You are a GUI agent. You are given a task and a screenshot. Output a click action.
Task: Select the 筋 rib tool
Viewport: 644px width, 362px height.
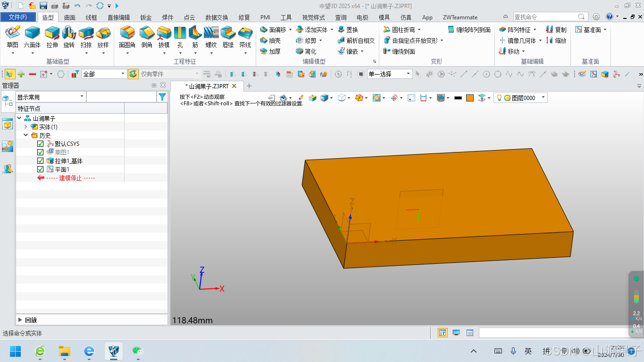pyautogui.click(x=195, y=37)
